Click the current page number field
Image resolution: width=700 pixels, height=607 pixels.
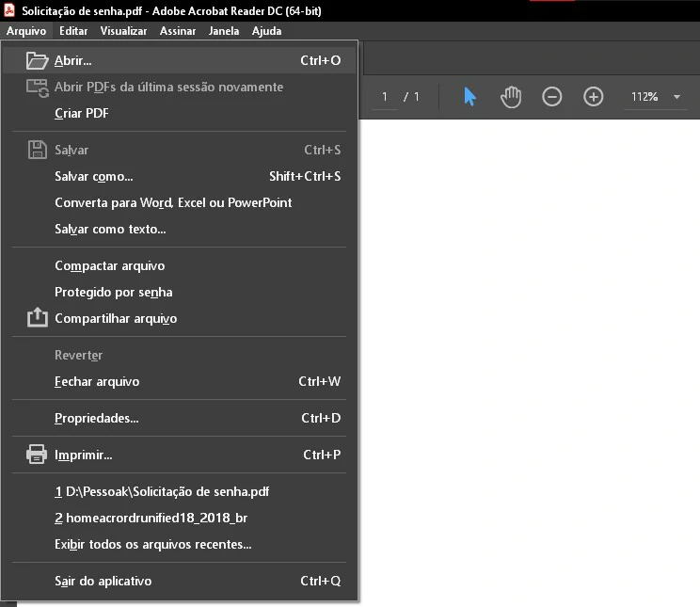(x=385, y=97)
